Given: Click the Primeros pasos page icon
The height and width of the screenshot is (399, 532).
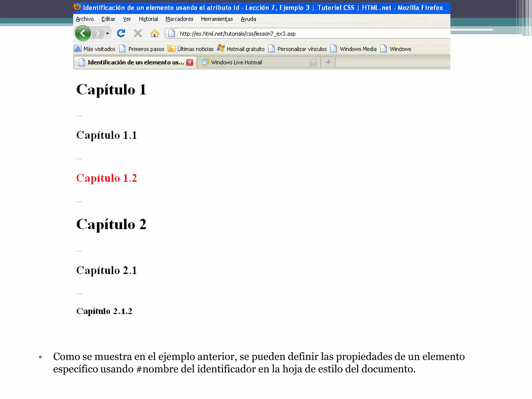Looking at the screenshot, I should click(x=122, y=49).
